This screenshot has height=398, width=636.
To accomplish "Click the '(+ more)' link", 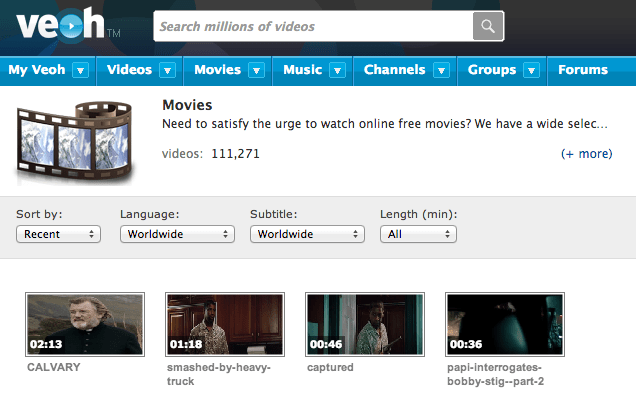I will click(587, 154).
